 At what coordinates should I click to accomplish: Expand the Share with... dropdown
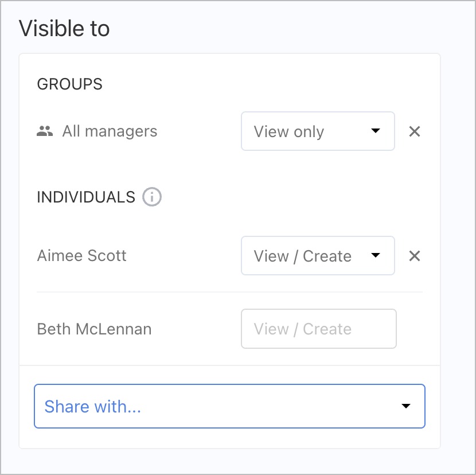coord(229,406)
